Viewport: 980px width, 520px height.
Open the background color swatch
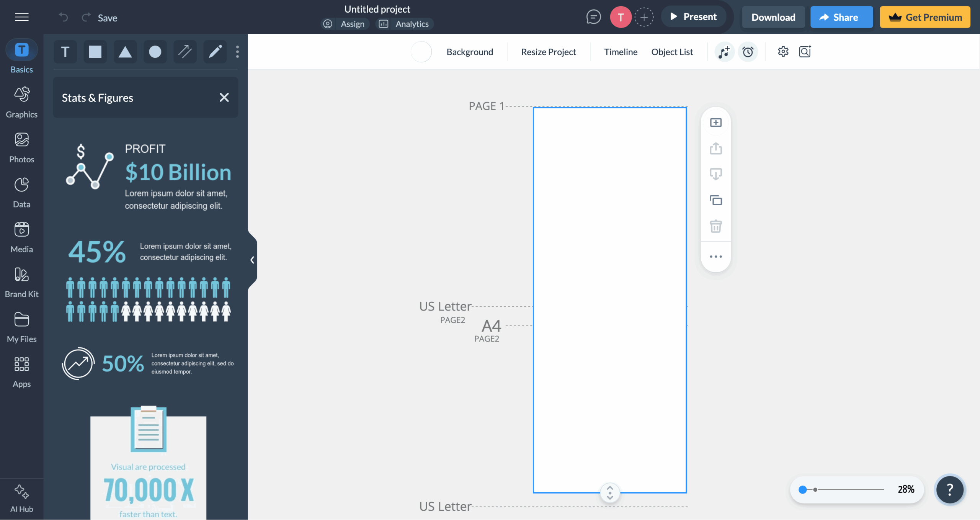point(421,52)
